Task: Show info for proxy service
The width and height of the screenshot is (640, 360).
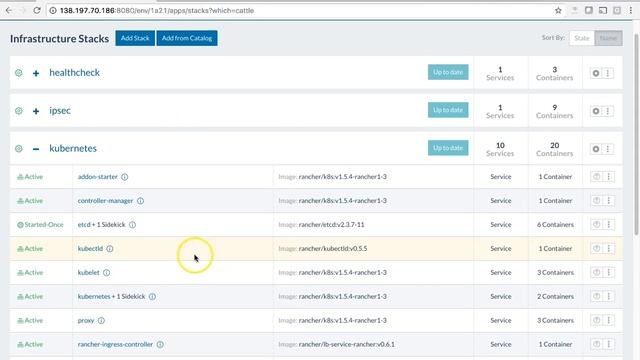Action: tap(101, 321)
